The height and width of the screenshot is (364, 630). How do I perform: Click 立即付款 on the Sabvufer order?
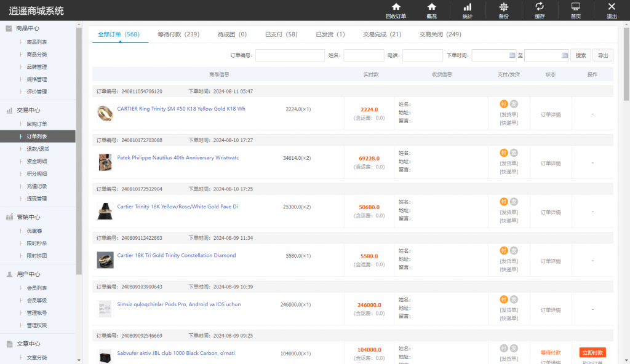(x=592, y=353)
